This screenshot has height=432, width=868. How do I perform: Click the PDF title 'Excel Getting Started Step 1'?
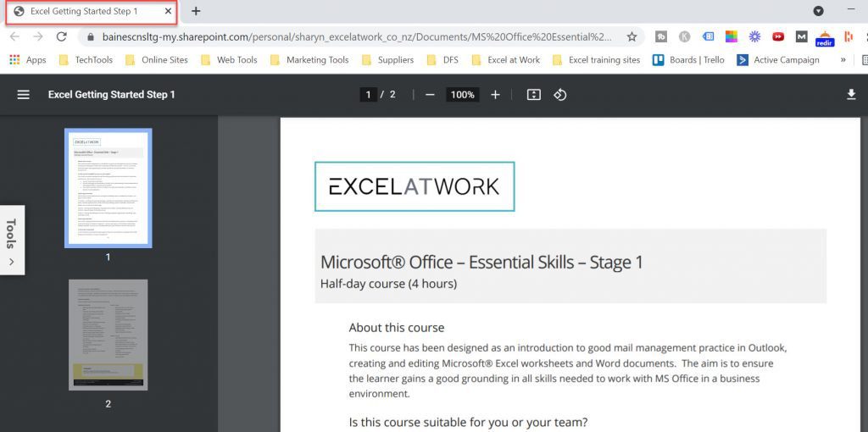pyautogui.click(x=111, y=95)
